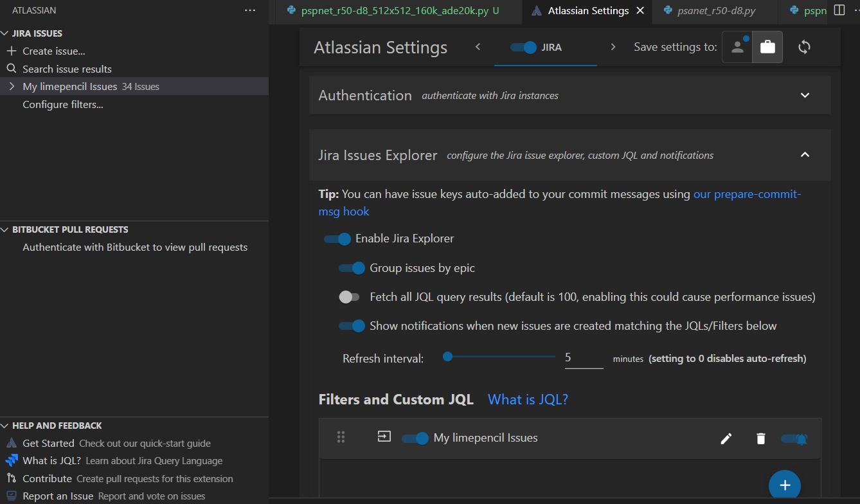860x504 pixels.
Task: Click the Python icon on psanet_r50-d8.py tab
Action: [668, 10]
